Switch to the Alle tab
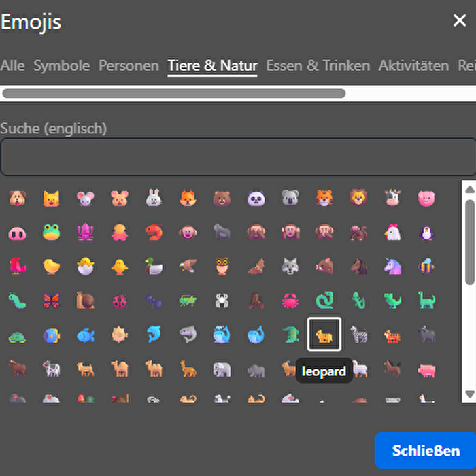 point(12,65)
